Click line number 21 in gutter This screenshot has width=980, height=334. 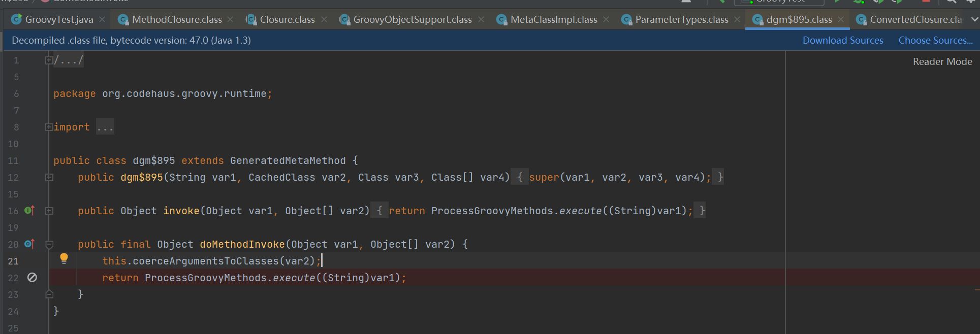(13, 261)
